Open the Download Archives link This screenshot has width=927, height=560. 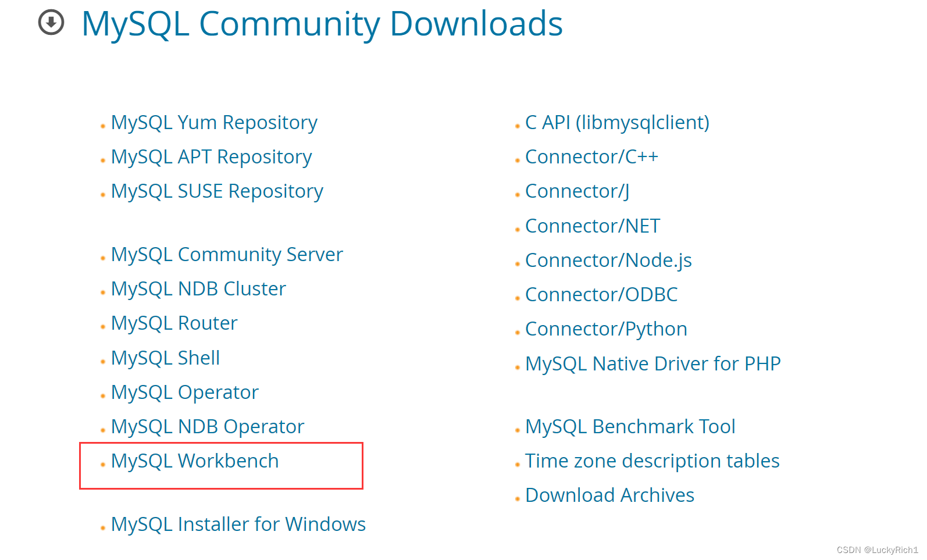(609, 495)
